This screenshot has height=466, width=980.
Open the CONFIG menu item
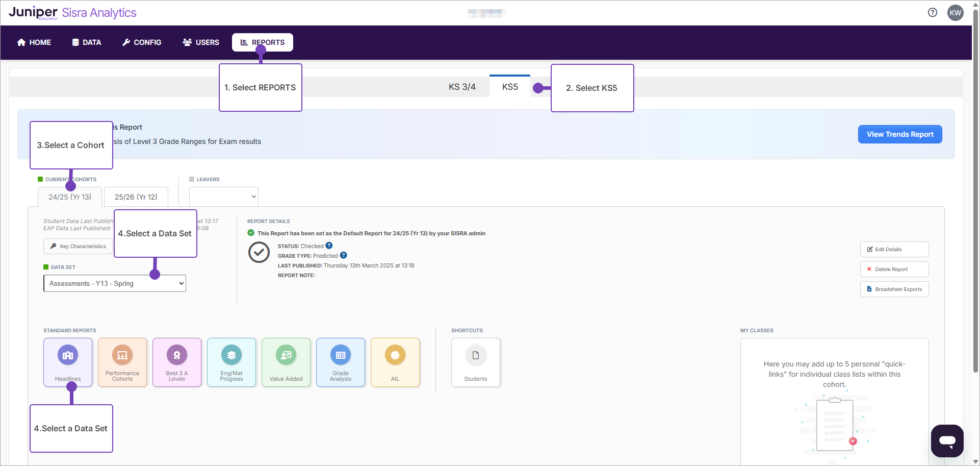coord(142,42)
